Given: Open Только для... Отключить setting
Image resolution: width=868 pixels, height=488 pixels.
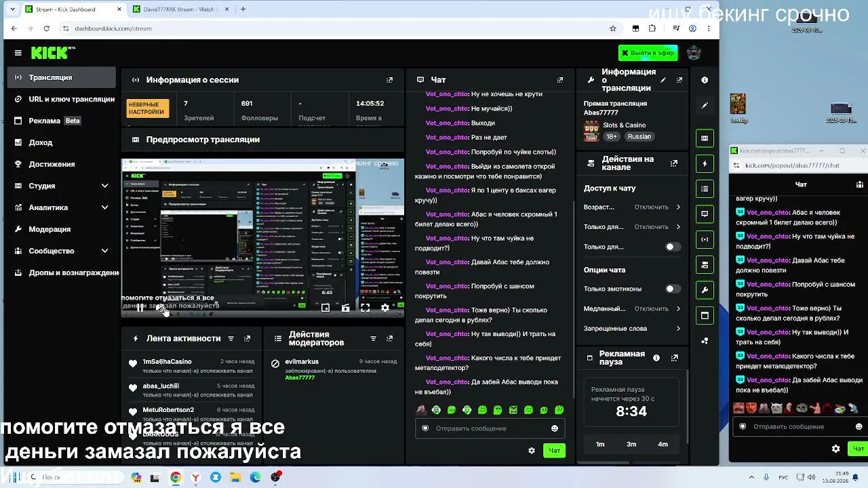Looking at the screenshot, I should (x=632, y=226).
